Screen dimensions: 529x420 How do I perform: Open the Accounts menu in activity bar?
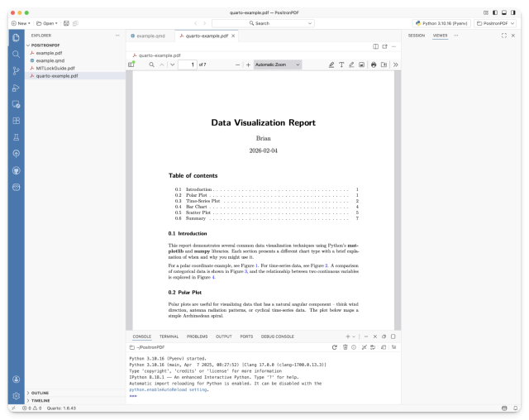pos(16,379)
